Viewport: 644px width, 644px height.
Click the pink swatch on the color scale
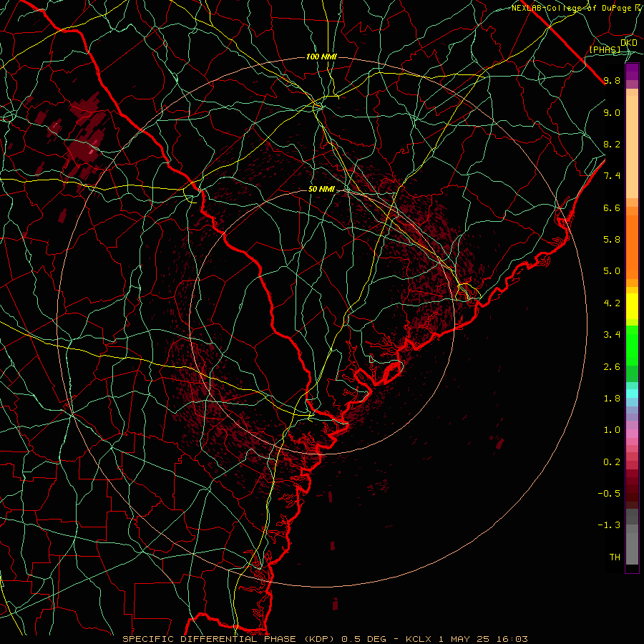(x=632, y=434)
